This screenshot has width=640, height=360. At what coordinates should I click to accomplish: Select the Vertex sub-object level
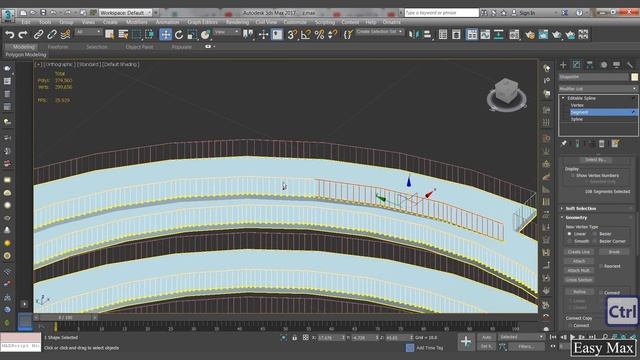click(x=577, y=105)
